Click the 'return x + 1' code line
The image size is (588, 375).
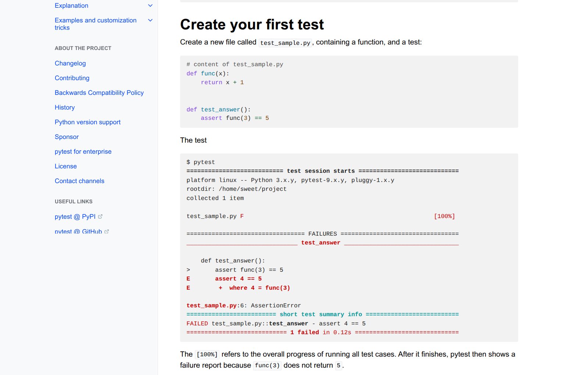(222, 82)
